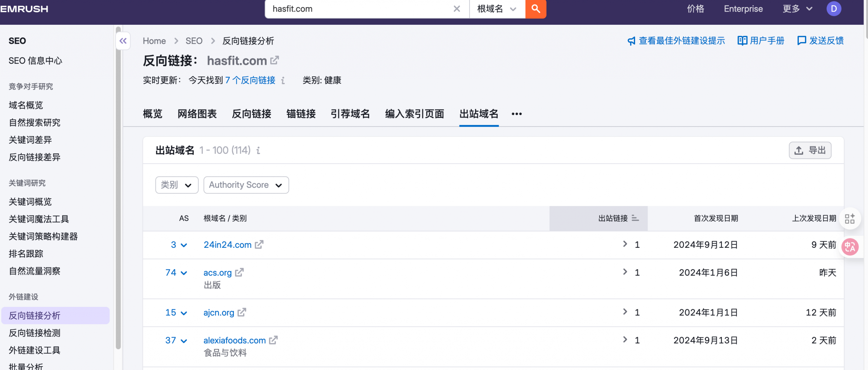Open 反向链接检测 in sidebar
The image size is (868, 370).
click(35, 333)
